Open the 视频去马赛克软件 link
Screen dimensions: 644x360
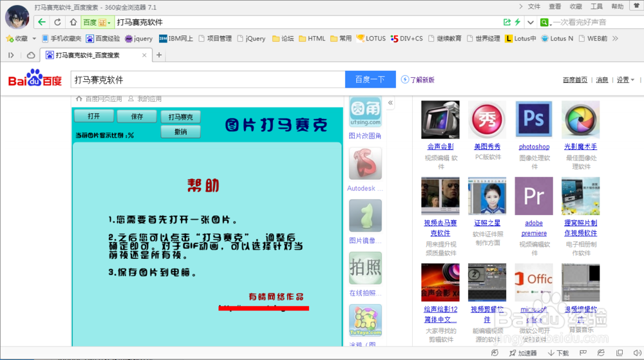[x=440, y=228]
